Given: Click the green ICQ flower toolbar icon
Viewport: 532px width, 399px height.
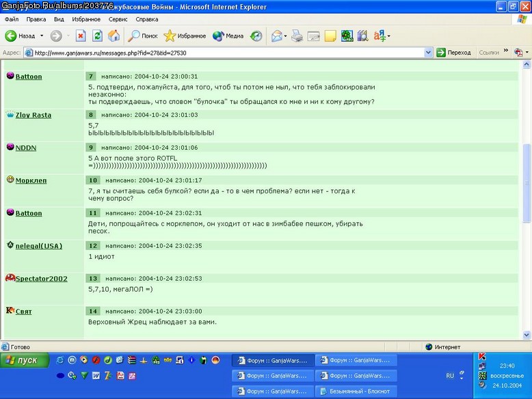Looking at the screenshot, I should coord(347,36).
